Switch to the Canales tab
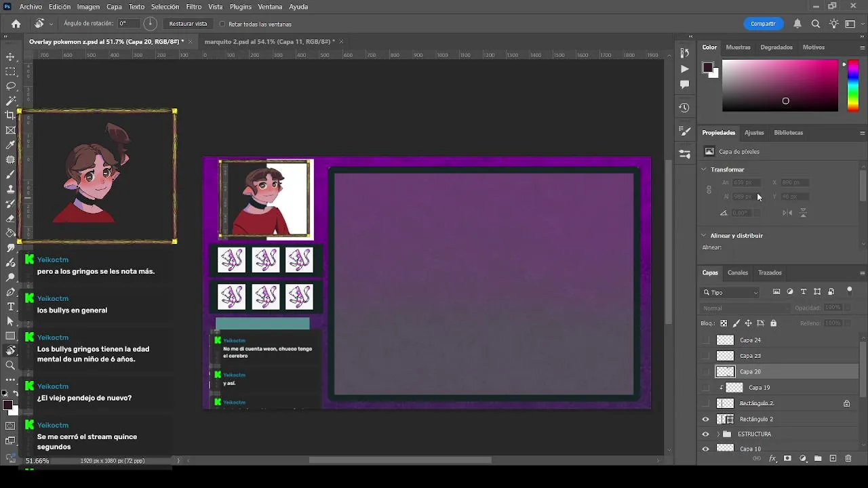This screenshot has height=488, width=868. click(x=738, y=273)
